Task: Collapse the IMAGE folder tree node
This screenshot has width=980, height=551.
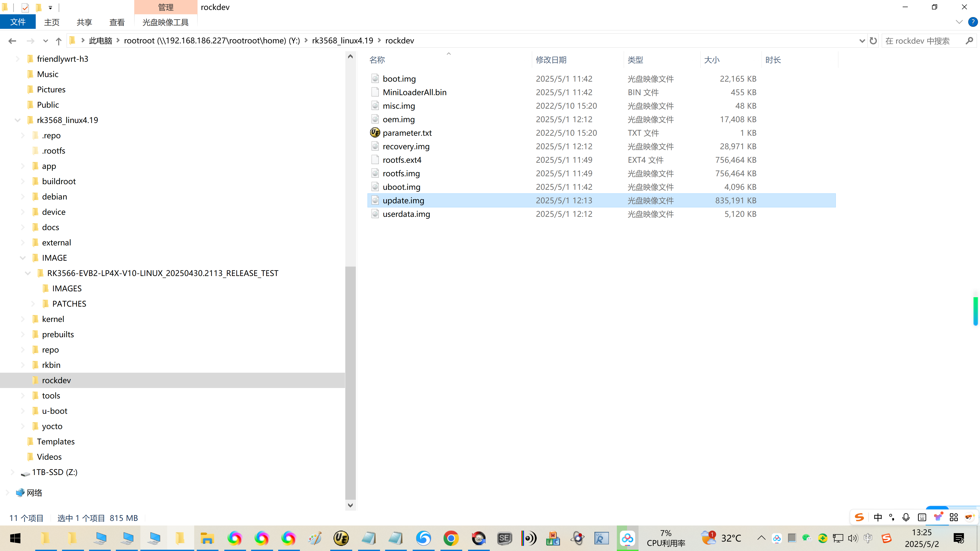Action: click(23, 258)
